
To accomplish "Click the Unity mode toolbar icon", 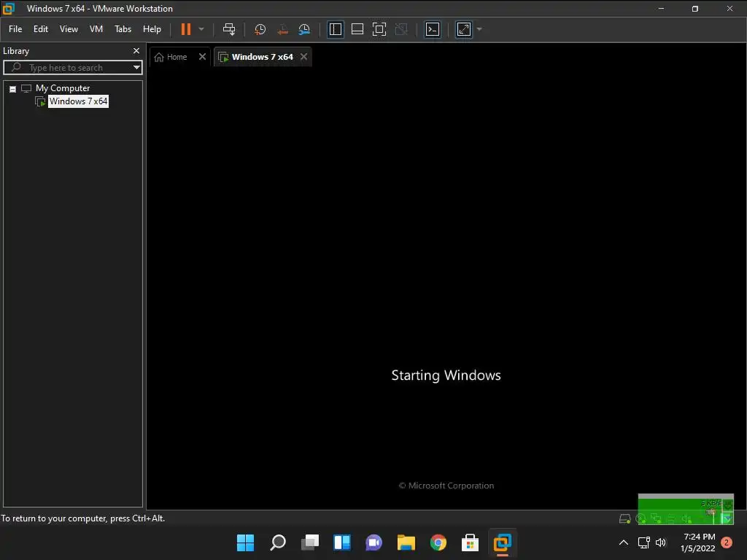I will (402, 29).
